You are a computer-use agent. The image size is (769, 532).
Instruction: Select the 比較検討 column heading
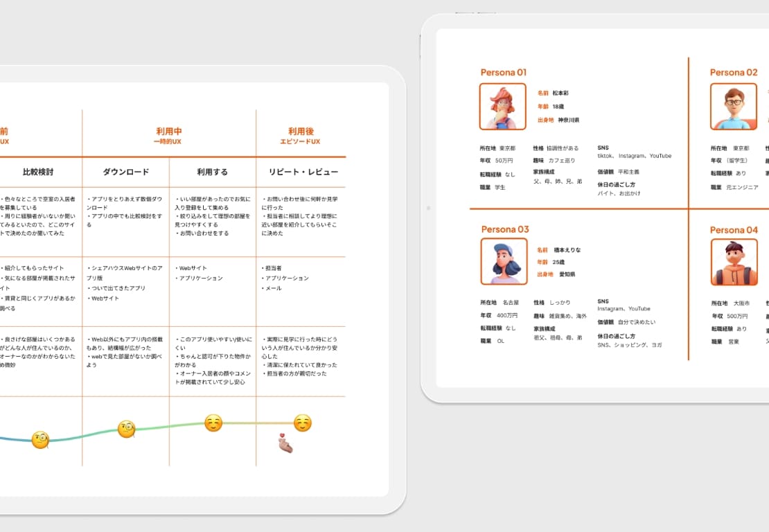pos(38,172)
